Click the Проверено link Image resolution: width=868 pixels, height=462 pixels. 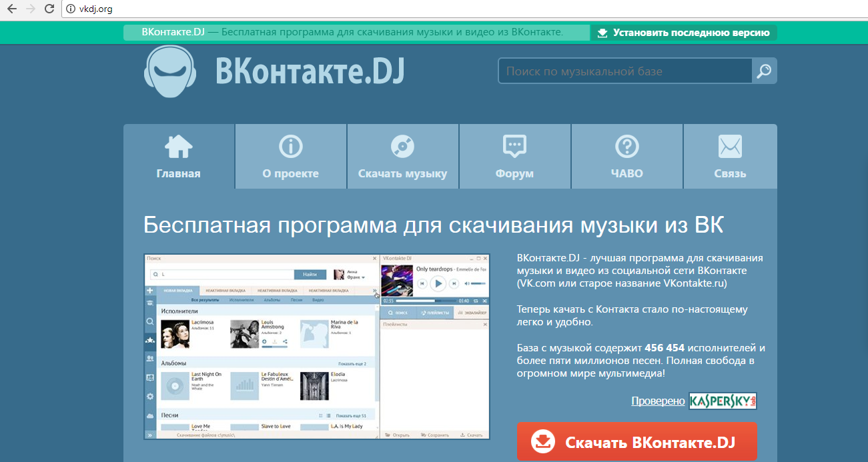658,401
